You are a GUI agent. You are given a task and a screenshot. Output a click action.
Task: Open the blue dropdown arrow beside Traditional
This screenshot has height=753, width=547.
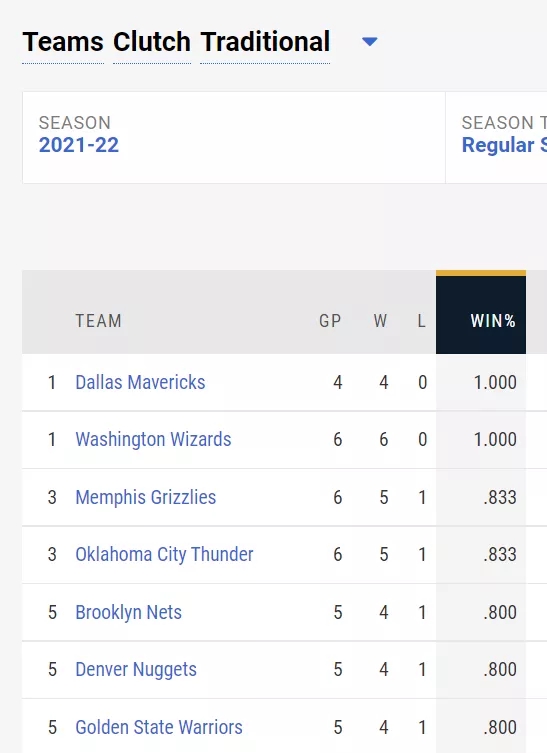[x=369, y=42]
